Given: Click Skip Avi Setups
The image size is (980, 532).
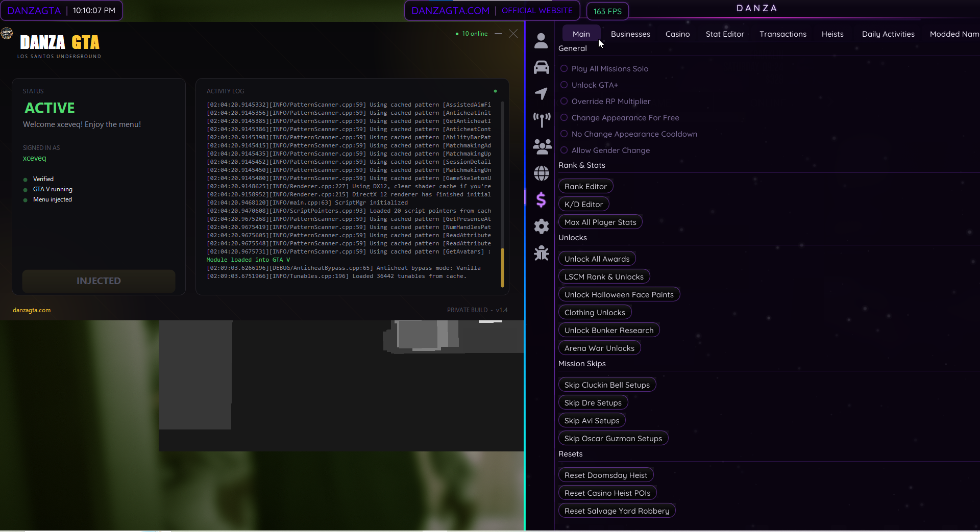Looking at the screenshot, I should click(592, 421).
